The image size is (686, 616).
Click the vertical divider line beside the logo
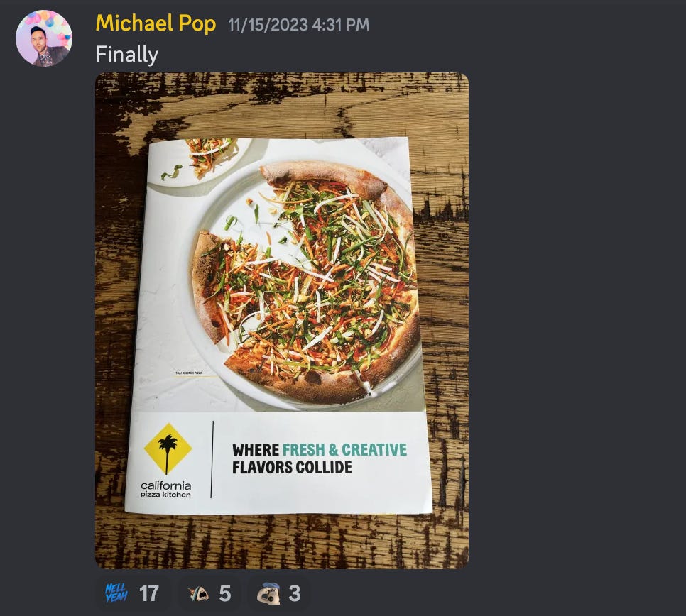212,459
